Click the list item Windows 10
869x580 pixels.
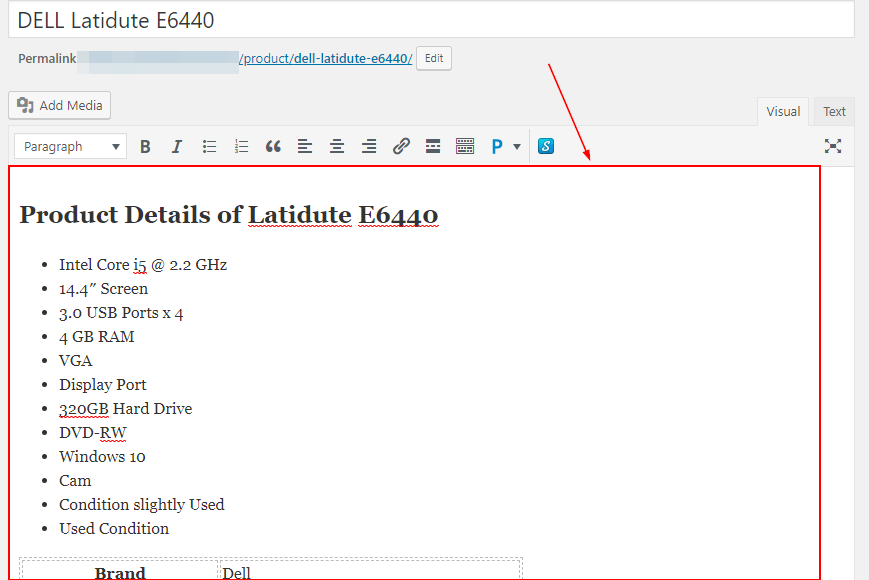(x=102, y=456)
